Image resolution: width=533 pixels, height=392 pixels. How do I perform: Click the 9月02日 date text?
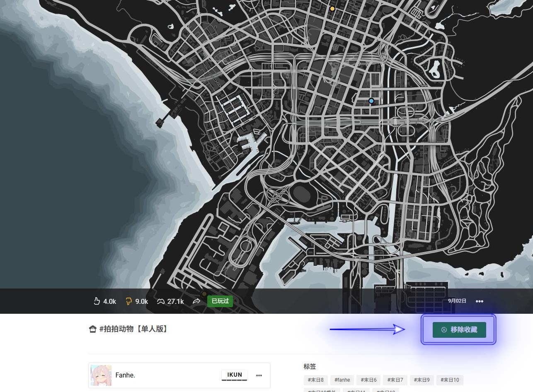tap(457, 301)
